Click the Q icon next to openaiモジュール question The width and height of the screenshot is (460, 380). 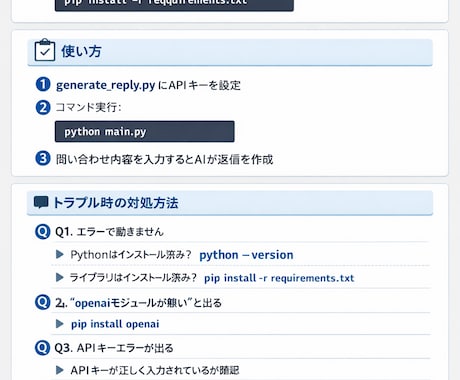coord(43,302)
